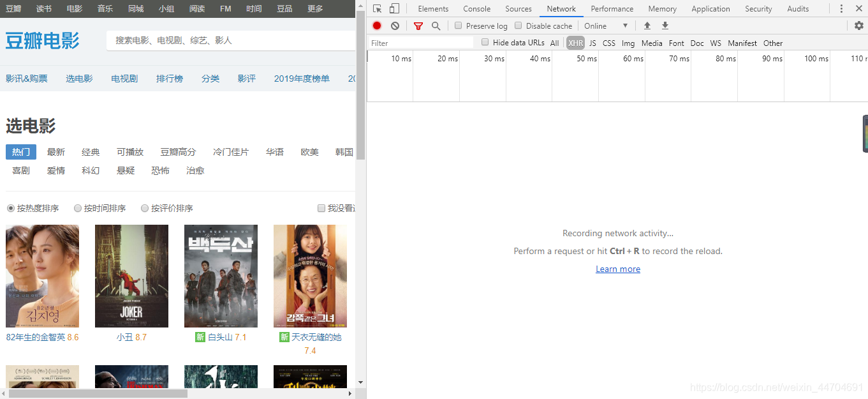Open the 小丑 Joker poster
868x399 pixels.
(x=131, y=276)
